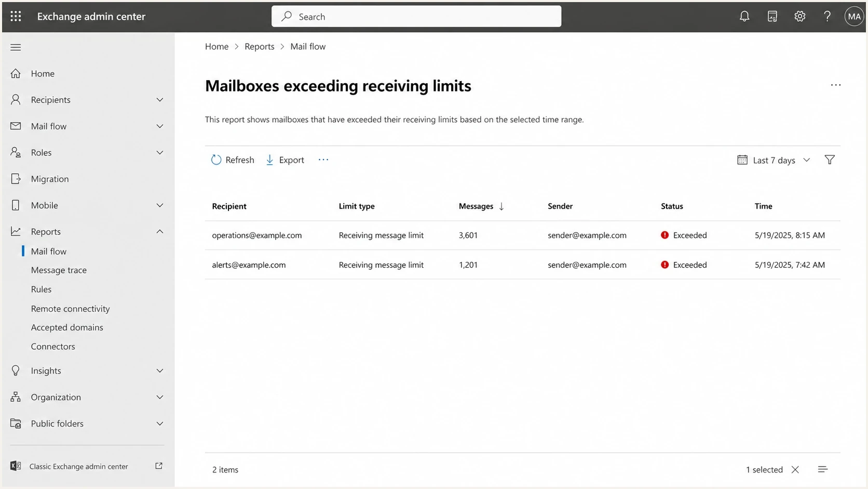Image resolution: width=868 pixels, height=489 pixels.
Task: Open the MA account avatar
Action: tap(854, 16)
